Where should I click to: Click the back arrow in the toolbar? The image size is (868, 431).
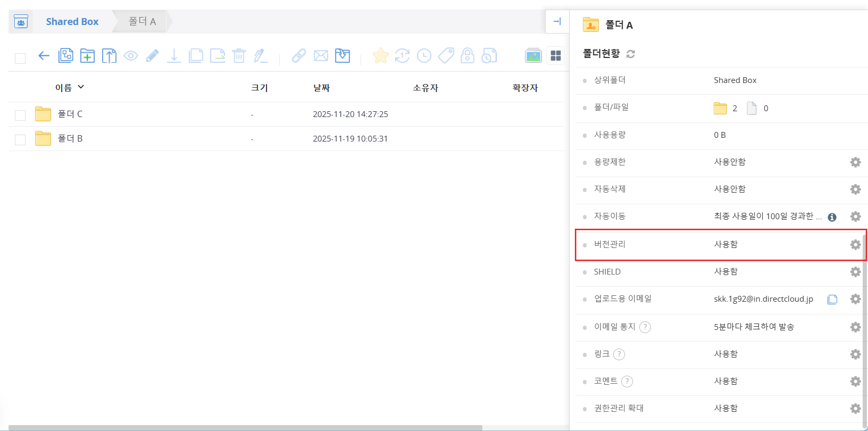pyautogui.click(x=44, y=56)
